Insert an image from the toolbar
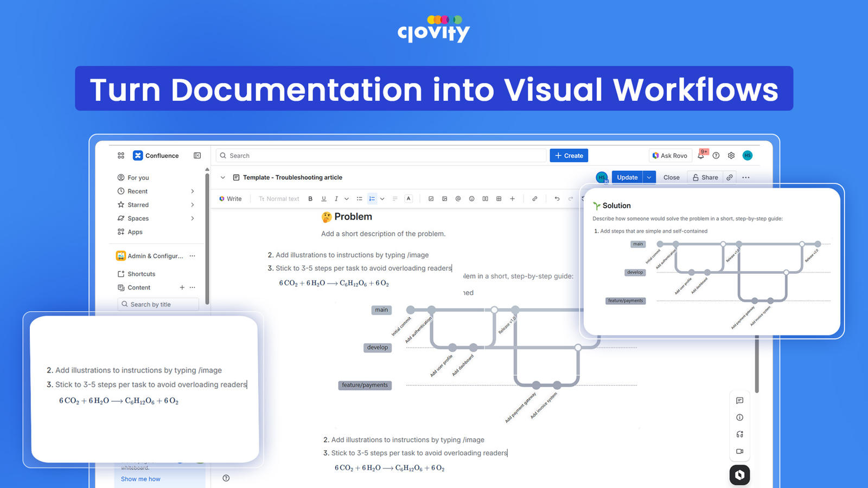This screenshot has width=868, height=488. point(444,199)
